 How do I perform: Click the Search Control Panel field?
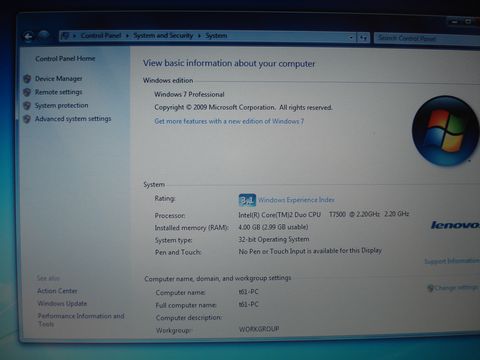click(x=427, y=38)
